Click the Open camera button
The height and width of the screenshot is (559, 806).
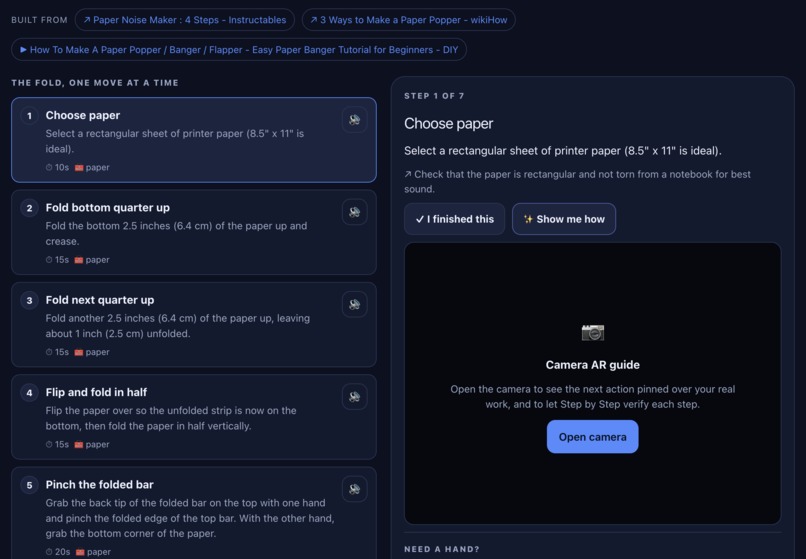593,437
